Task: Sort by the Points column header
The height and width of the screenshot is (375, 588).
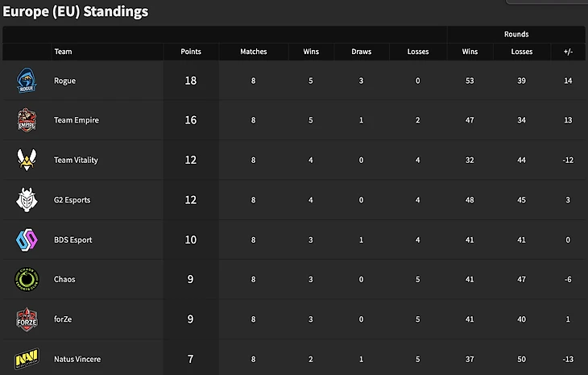Action: click(x=190, y=52)
